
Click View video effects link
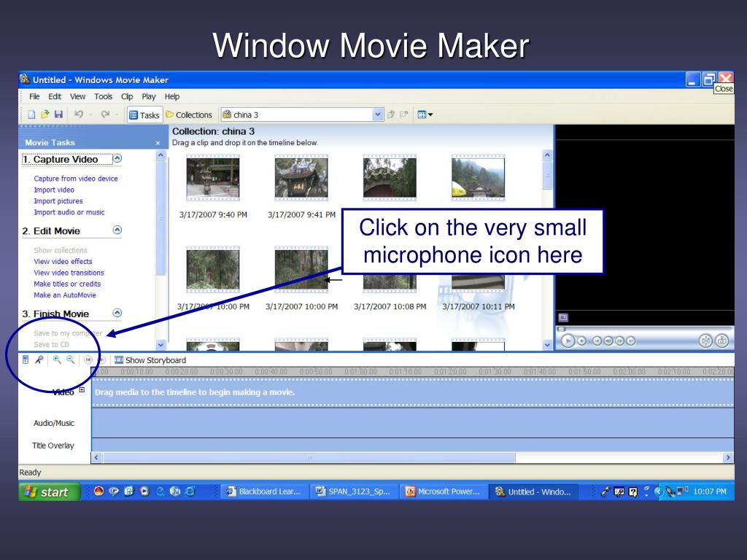coord(63,262)
